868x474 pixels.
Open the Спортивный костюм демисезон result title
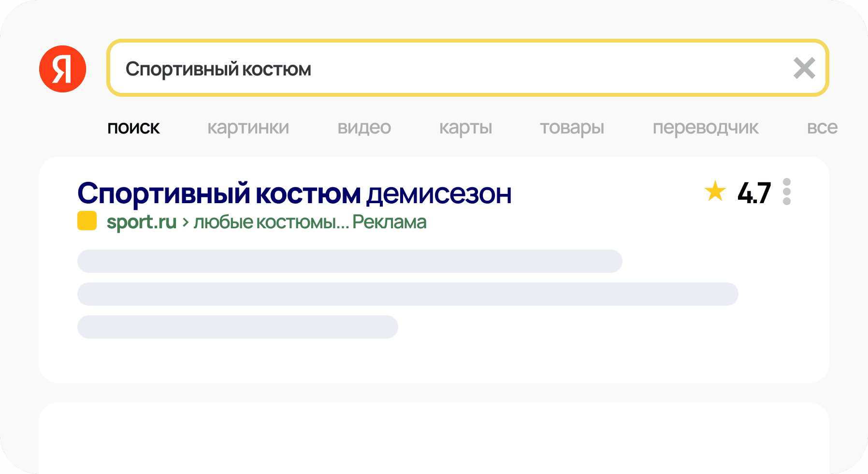point(294,194)
